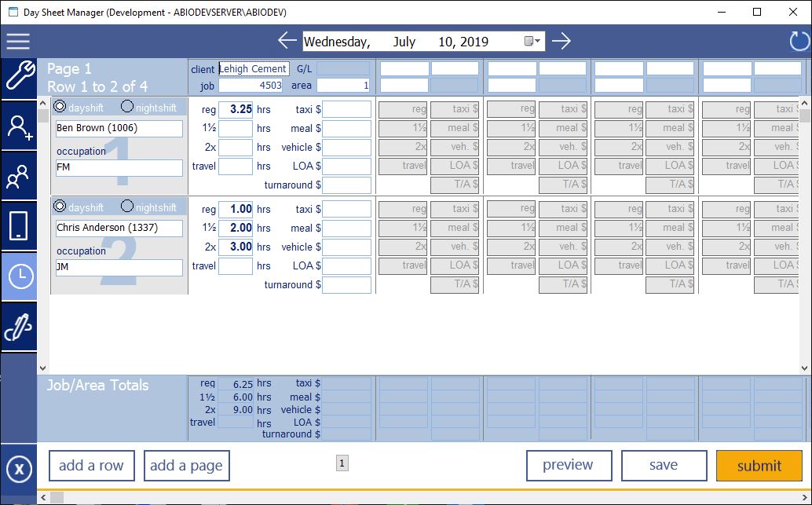
Task: Click Chris Anderson's reg hours 1.00
Action: click(236, 209)
